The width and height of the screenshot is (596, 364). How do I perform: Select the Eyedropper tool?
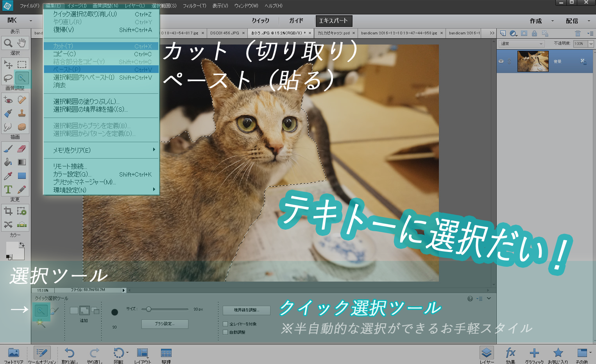(x=8, y=176)
